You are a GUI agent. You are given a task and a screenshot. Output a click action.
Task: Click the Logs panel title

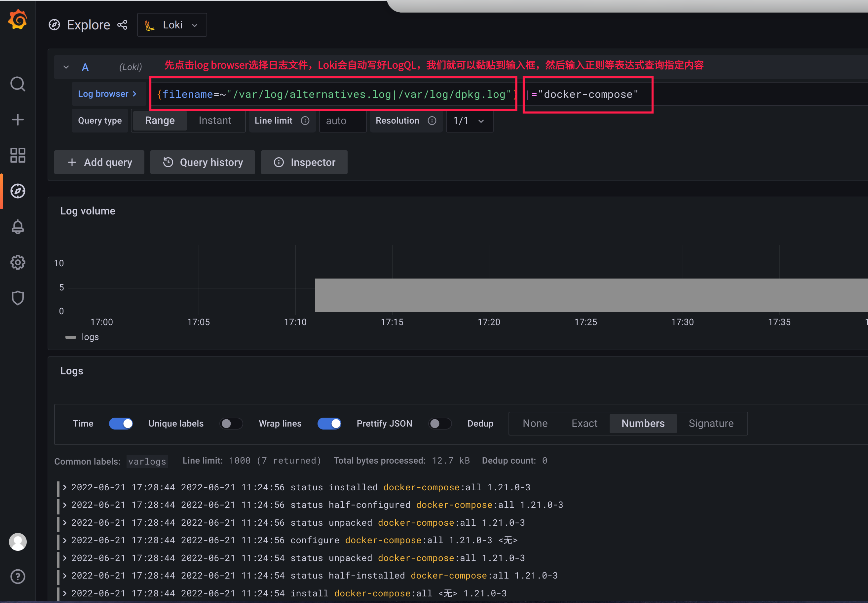(72, 371)
